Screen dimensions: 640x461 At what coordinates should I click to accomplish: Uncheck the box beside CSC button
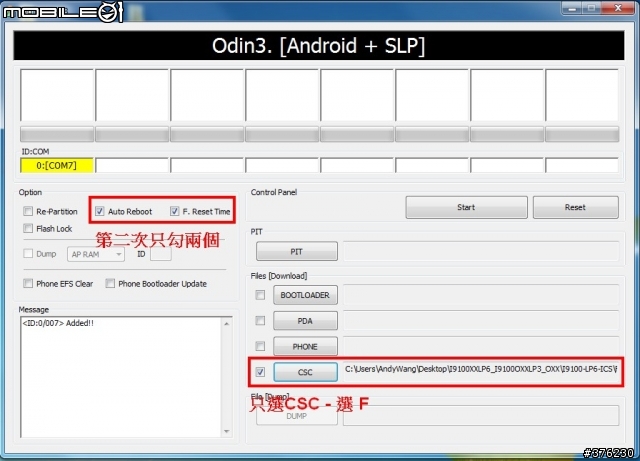(x=260, y=372)
